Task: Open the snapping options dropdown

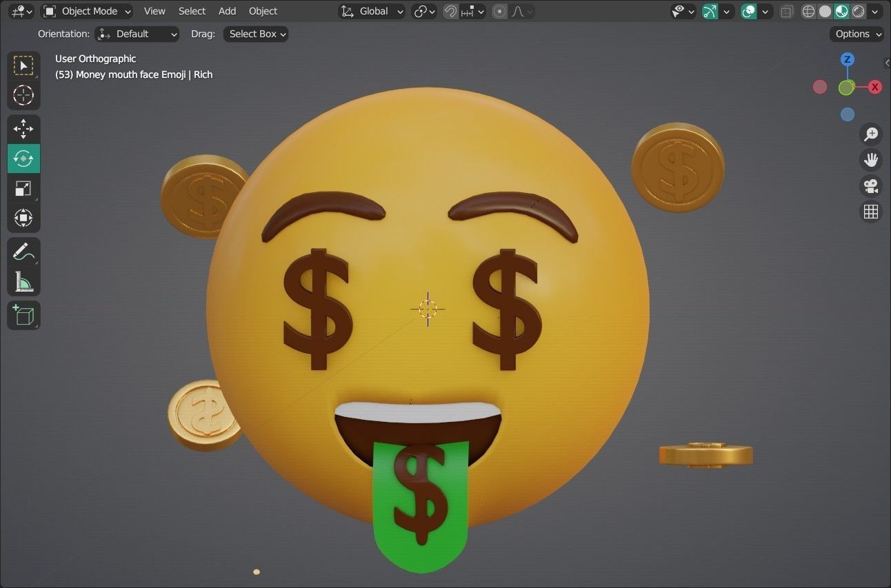Action: click(472, 11)
